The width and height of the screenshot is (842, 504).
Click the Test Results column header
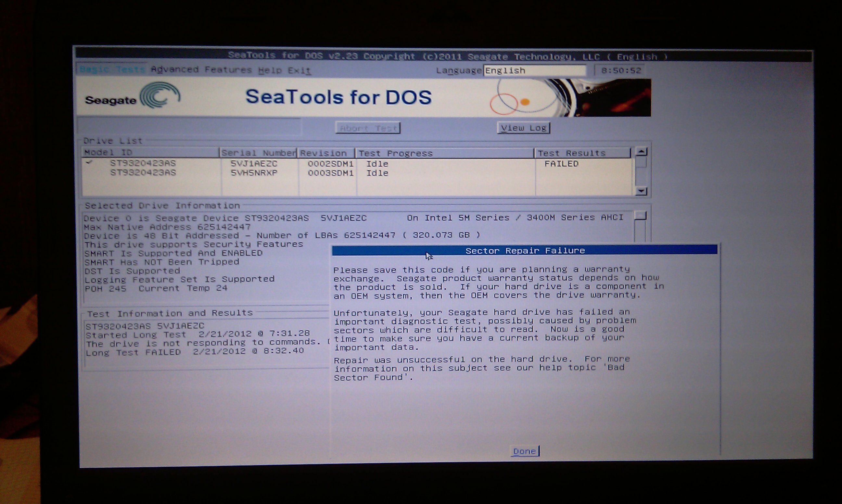coord(582,153)
